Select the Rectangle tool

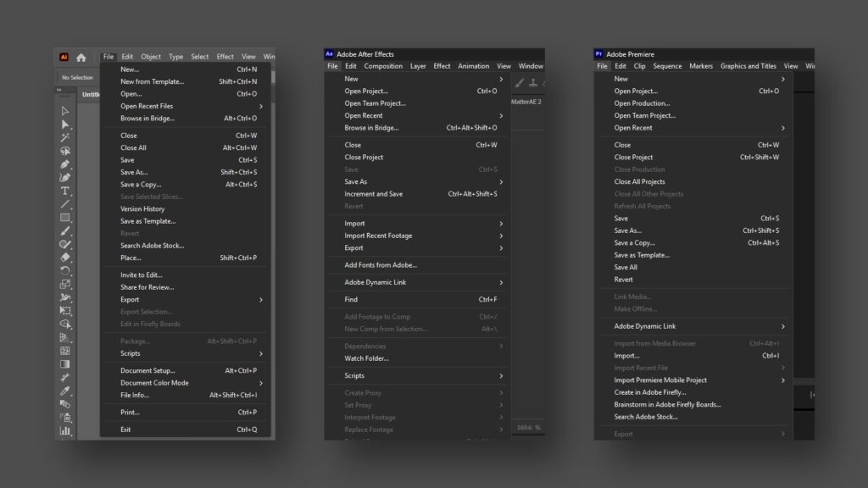pyautogui.click(x=64, y=218)
